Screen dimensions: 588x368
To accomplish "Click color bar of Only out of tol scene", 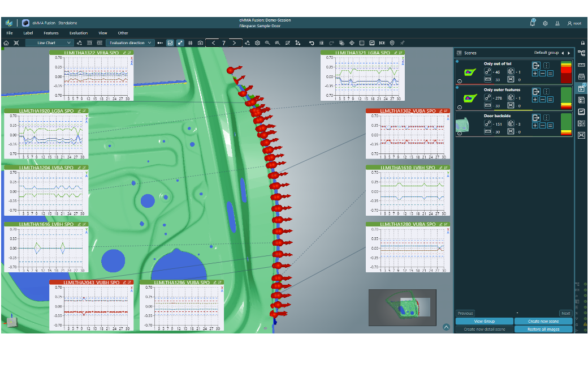I will click(x=565, y=72).
